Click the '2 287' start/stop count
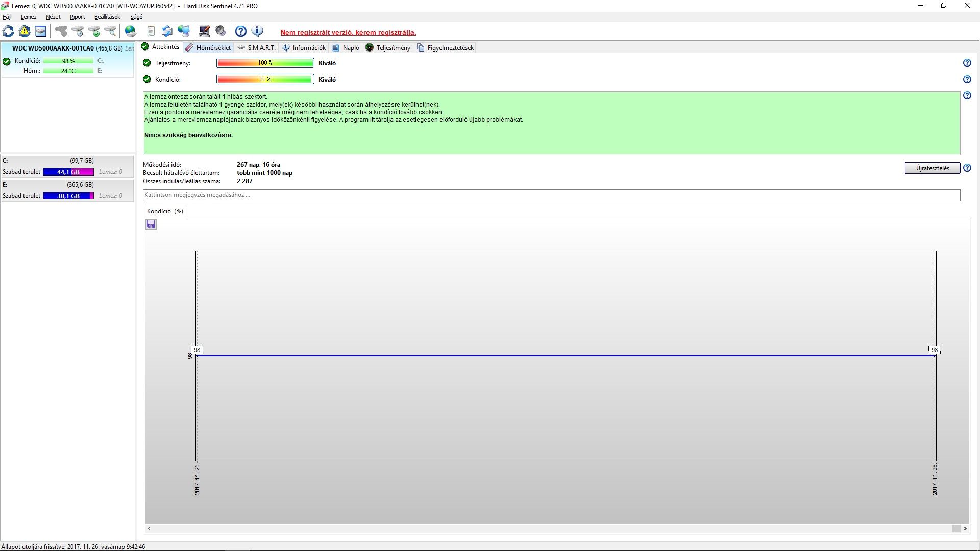This screenshot has width=980, height=551. [x=244, y=181]
